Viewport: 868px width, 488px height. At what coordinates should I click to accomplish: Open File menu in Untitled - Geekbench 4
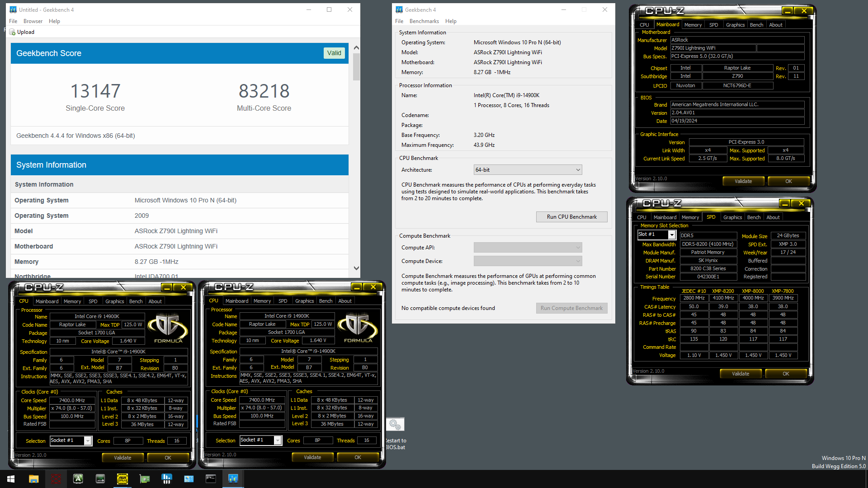(13, 21)
